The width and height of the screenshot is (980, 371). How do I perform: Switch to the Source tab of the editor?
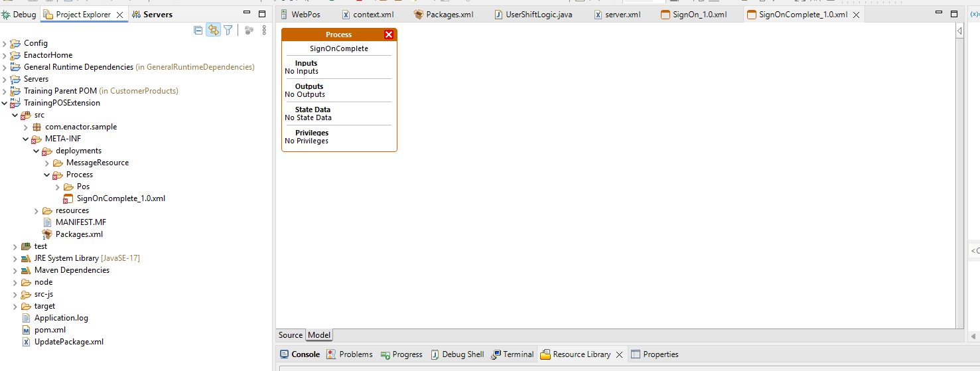pyautogui.click(x=290, y=335)
